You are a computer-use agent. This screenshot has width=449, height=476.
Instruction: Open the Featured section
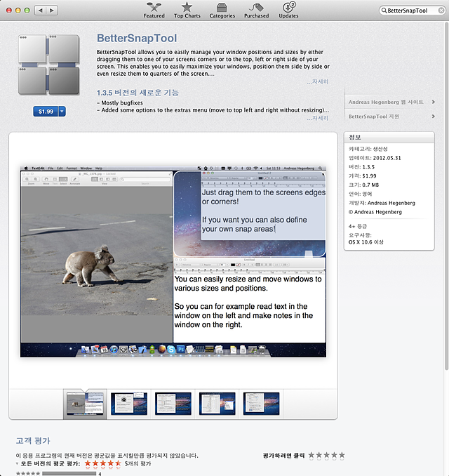pyautogui.click(x=154, y=11)
